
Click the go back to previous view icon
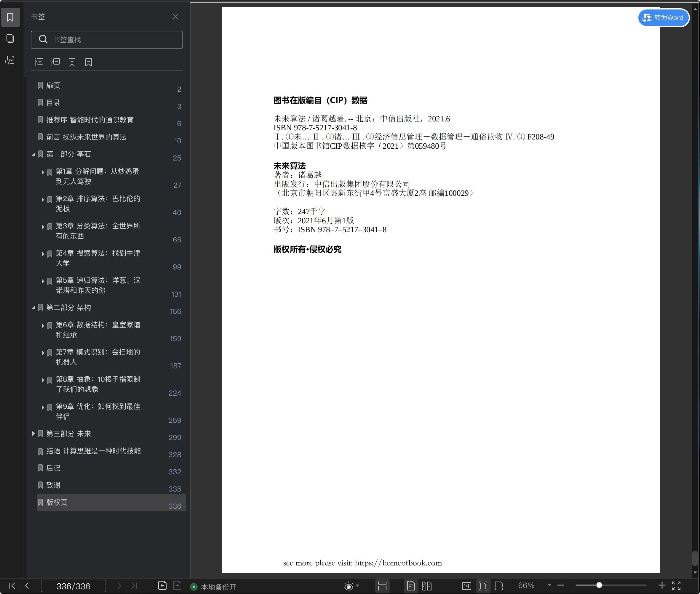click(162, 586)
